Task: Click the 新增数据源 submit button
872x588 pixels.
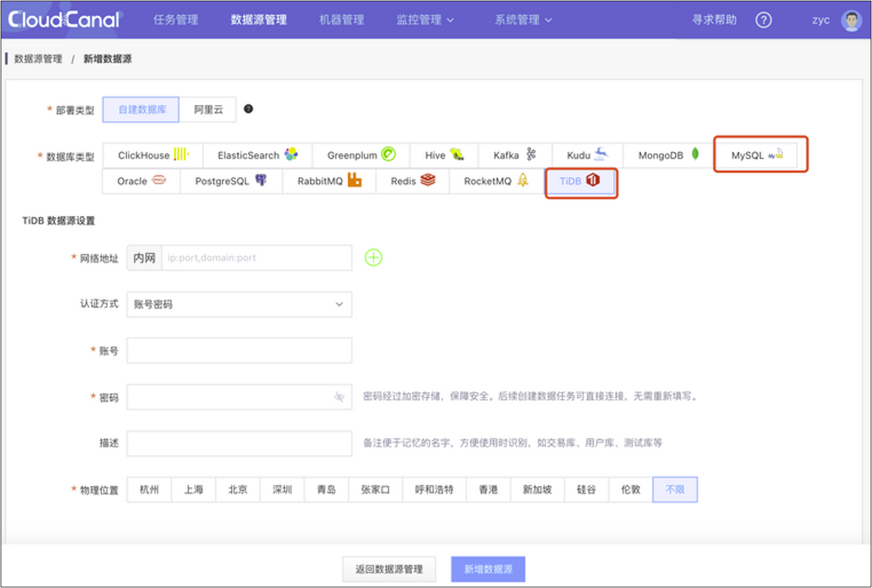Action: coord(487,569)
